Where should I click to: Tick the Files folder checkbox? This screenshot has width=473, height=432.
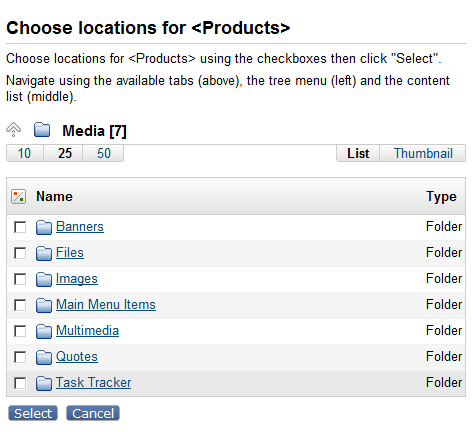[x=20, y=253]
